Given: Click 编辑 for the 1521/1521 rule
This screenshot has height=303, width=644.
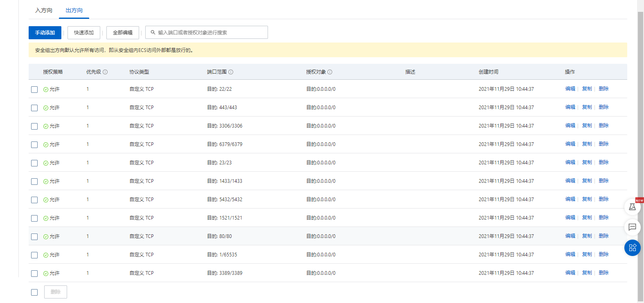Looking at the screenshot, I should pos(570,218).
